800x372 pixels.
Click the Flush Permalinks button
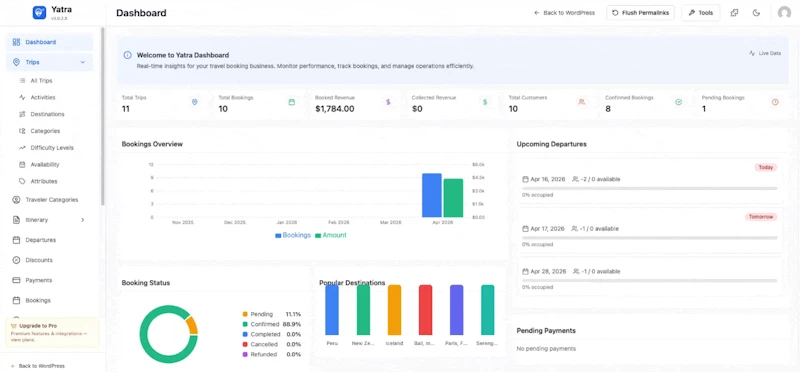pos(640,13)
